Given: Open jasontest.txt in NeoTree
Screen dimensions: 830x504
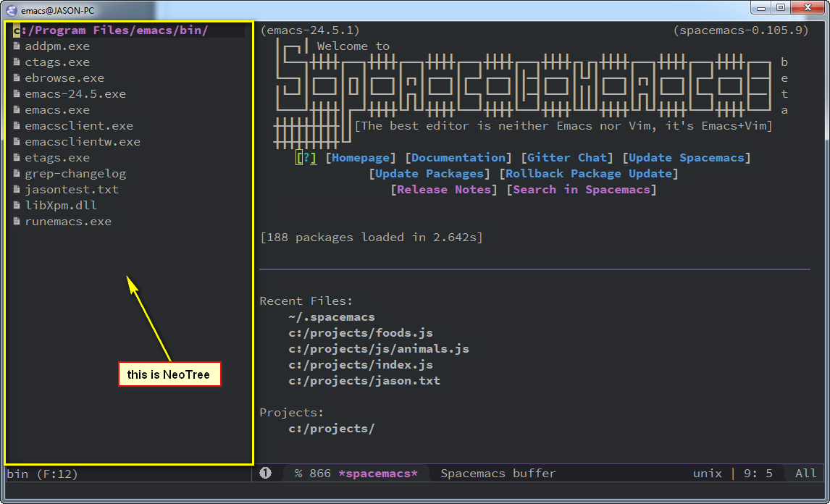Looking at the screenshot, I should [x=72, y=190].
